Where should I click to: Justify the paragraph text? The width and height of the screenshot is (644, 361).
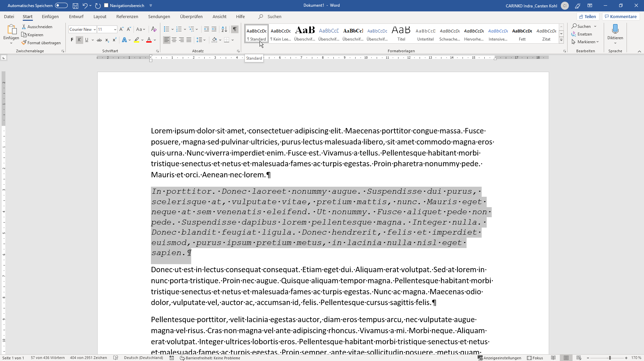point(189,40)
